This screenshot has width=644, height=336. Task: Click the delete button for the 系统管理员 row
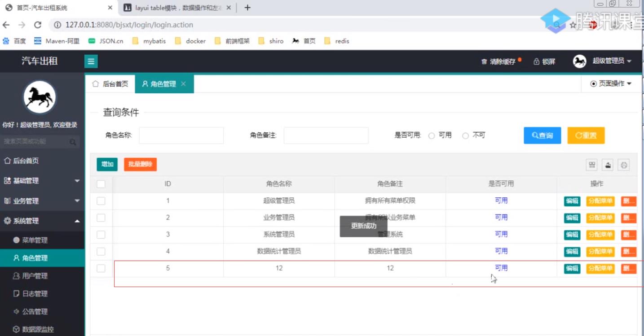[629, 235]
